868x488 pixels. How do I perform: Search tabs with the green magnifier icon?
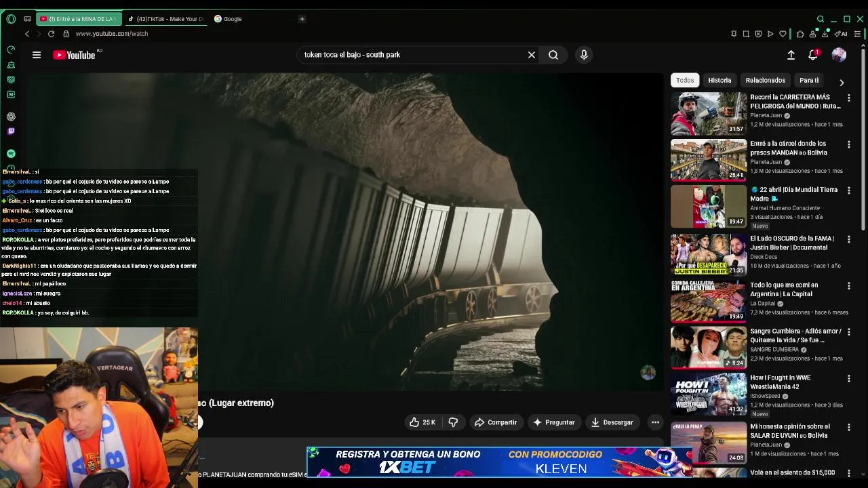point(821,19)
